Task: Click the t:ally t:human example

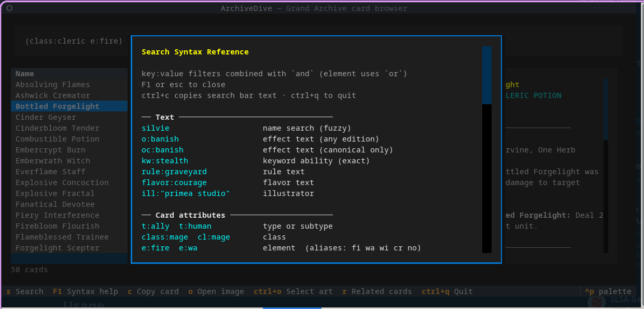Action: pos(176,226)
